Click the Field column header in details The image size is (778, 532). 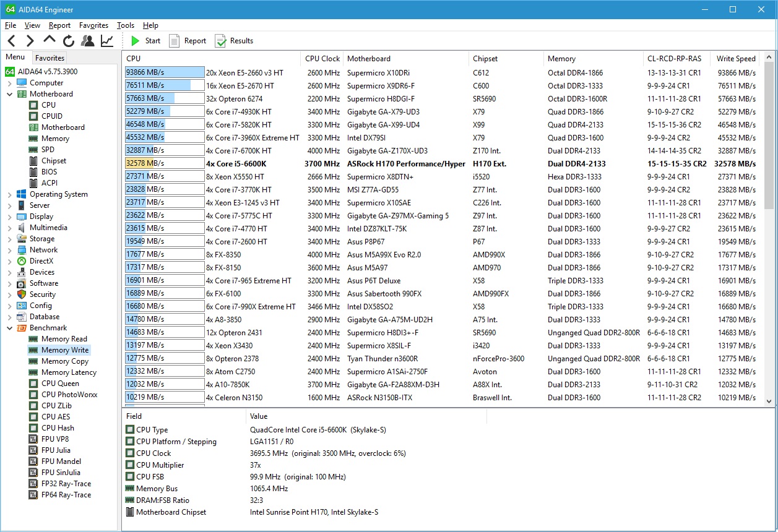[184, 416]
